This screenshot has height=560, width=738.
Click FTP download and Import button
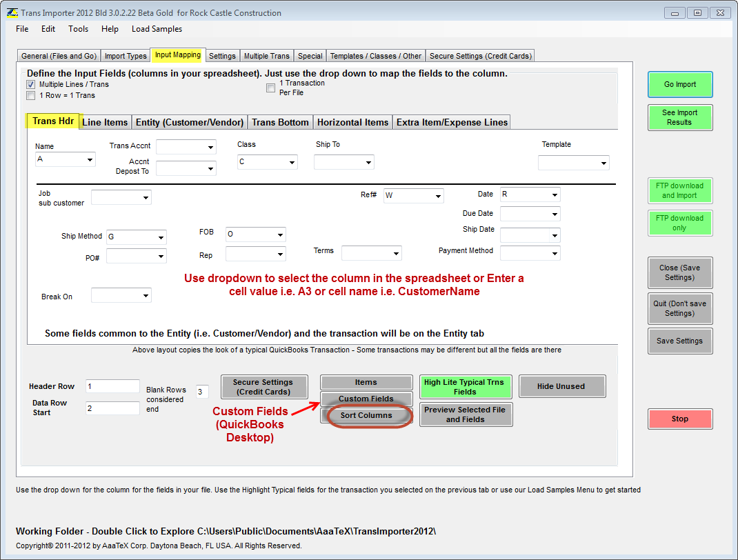(680, 190)
